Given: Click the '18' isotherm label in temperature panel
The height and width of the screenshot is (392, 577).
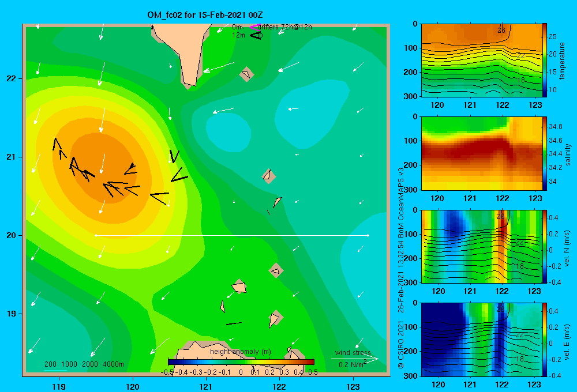Looking at the screenshot, I should point(520,80).
